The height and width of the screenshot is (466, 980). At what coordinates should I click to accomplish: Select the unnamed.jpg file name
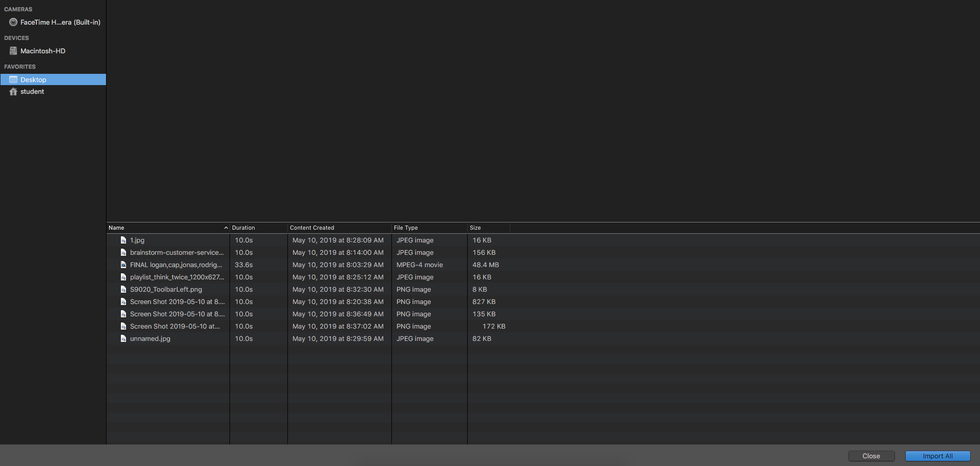coord(150,338)
